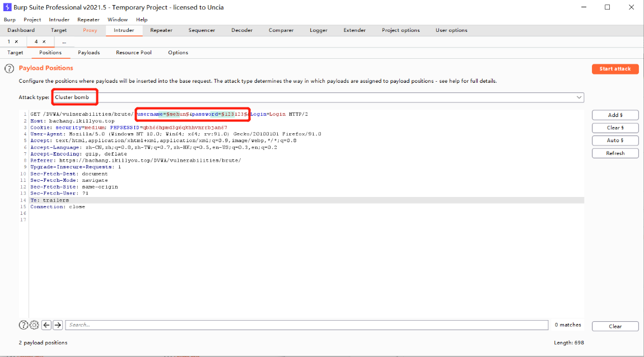
Task: Open the Options sub-tab
Action: pyautogui.click(x=178, y=53)
